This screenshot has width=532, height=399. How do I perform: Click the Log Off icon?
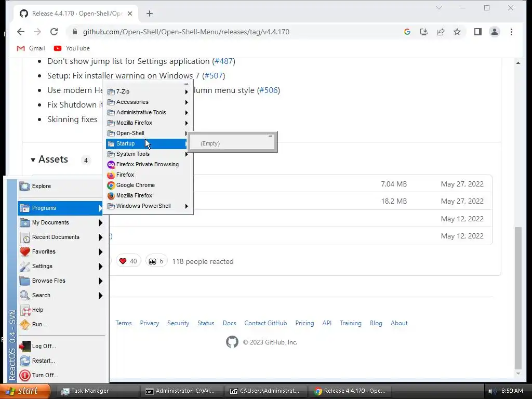coord(24,347)
